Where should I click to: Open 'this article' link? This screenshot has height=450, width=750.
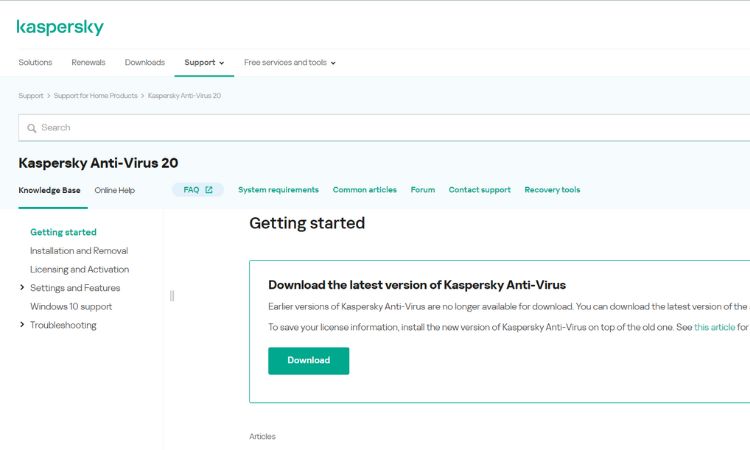[x=715, y=327]
